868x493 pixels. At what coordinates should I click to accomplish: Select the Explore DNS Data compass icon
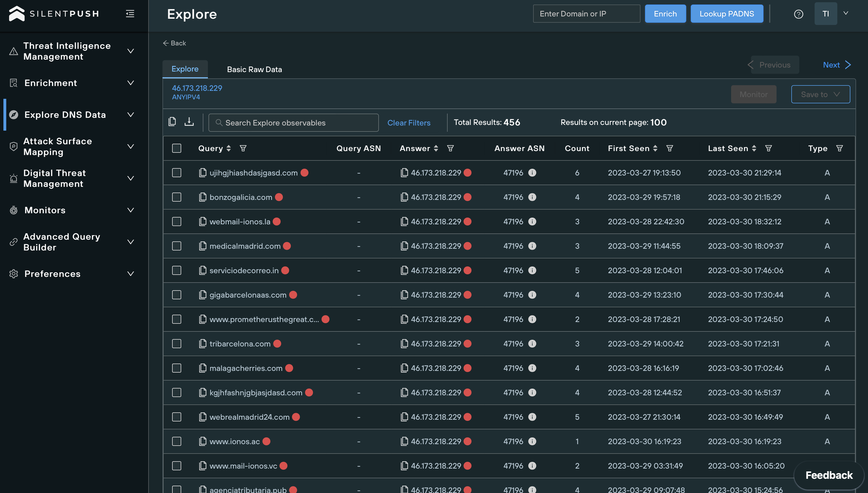tap(14, 115)
